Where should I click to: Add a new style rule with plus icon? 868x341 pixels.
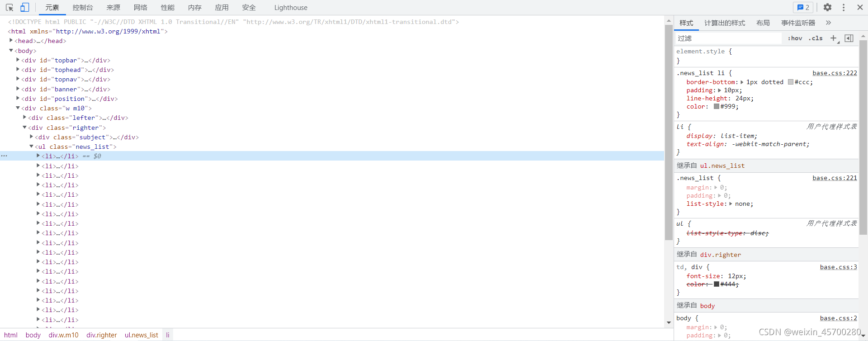[834, 38]
